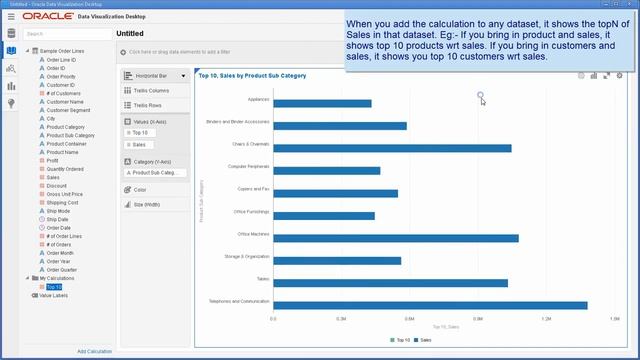
Task: Toggle the Top 10 legend swatch
Action: click(392, 340)
